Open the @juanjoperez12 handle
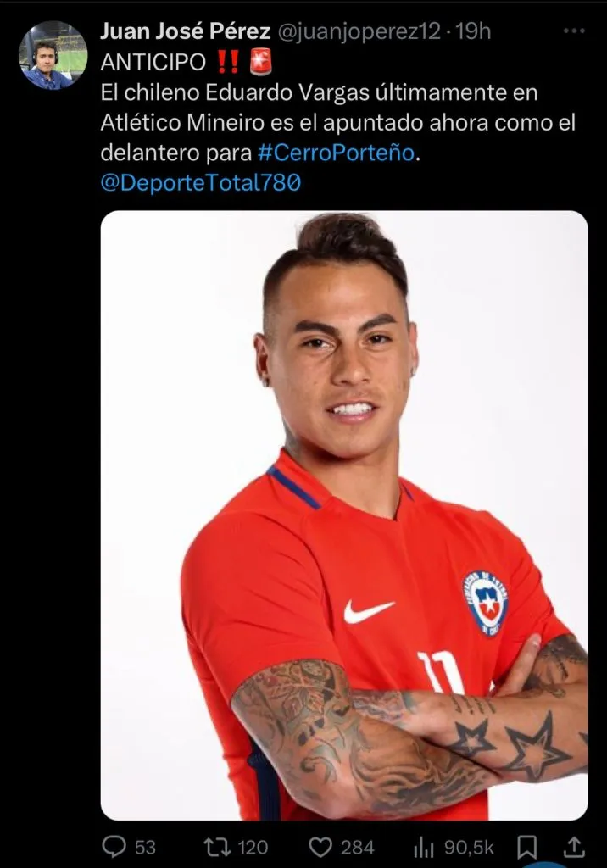Screen dimensions: 607x868 [x=359, y=31]
